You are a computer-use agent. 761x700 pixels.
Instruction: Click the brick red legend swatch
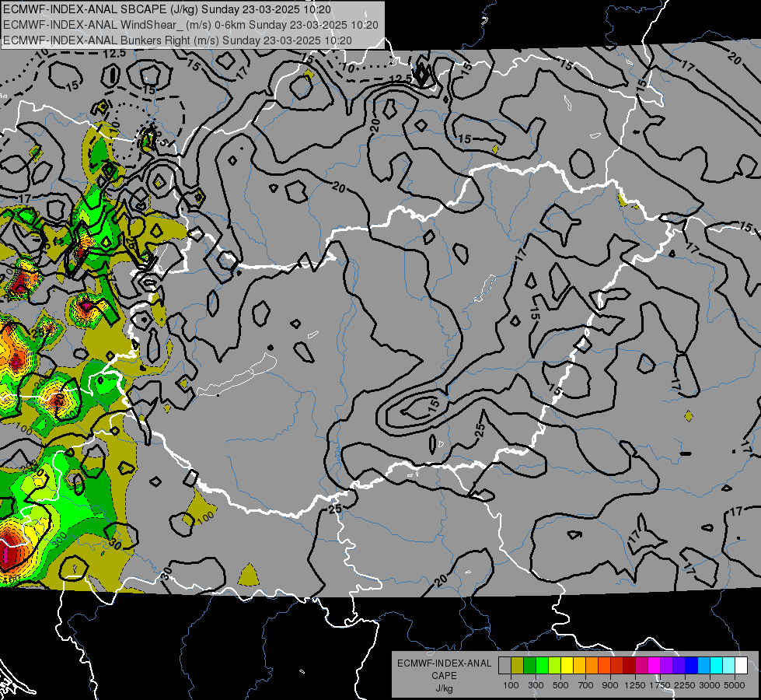click(x=617, y=665)
